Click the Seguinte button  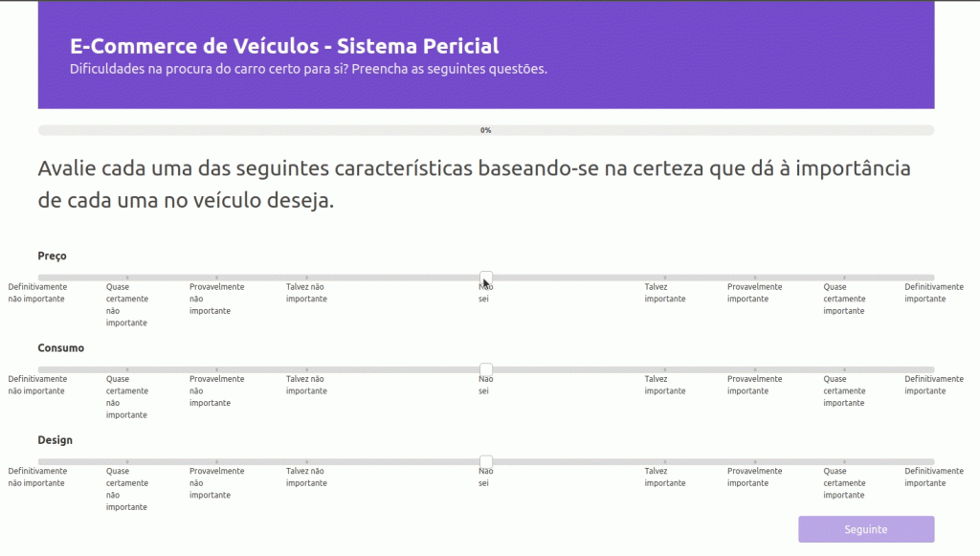(865, 529)
